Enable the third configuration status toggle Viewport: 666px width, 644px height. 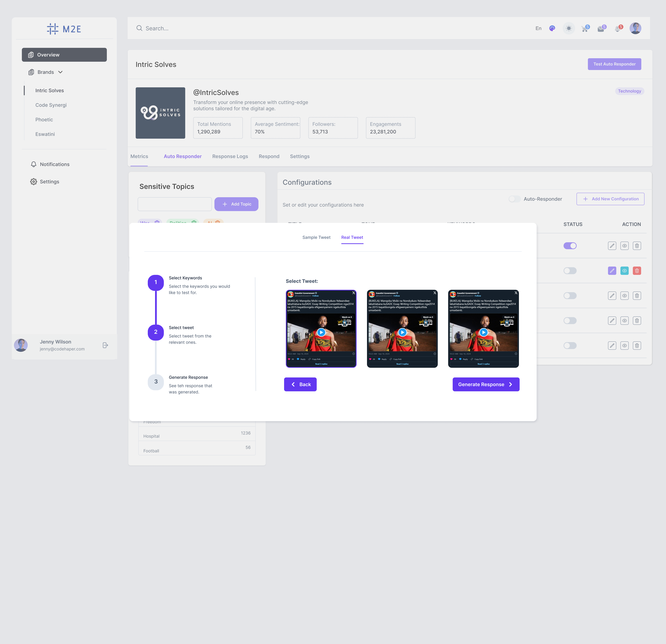pyautogui.click(x=570, y=296)
